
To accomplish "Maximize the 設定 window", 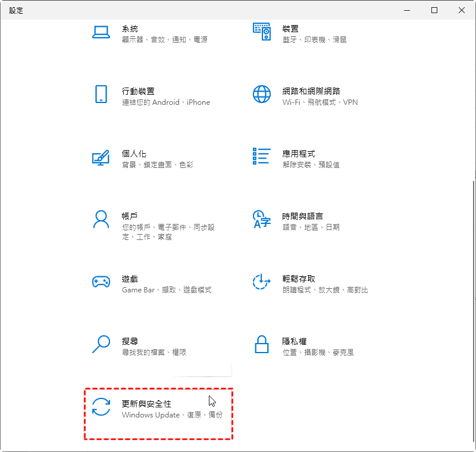I will point(434,10).
